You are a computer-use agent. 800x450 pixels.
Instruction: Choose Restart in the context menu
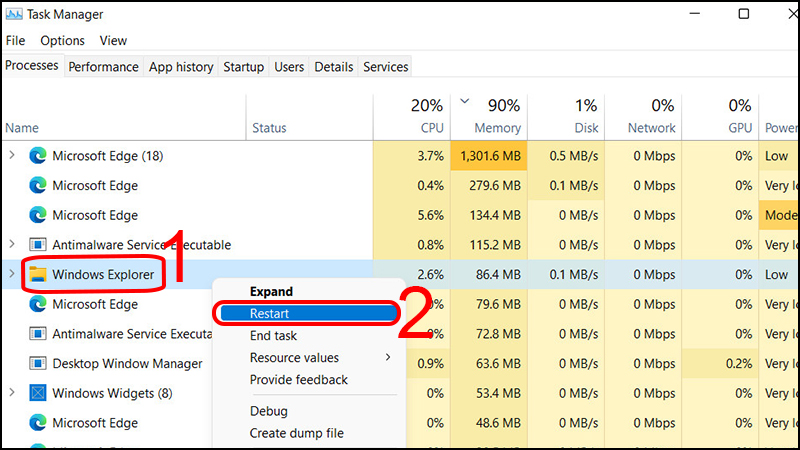click(x=308, y=313)
